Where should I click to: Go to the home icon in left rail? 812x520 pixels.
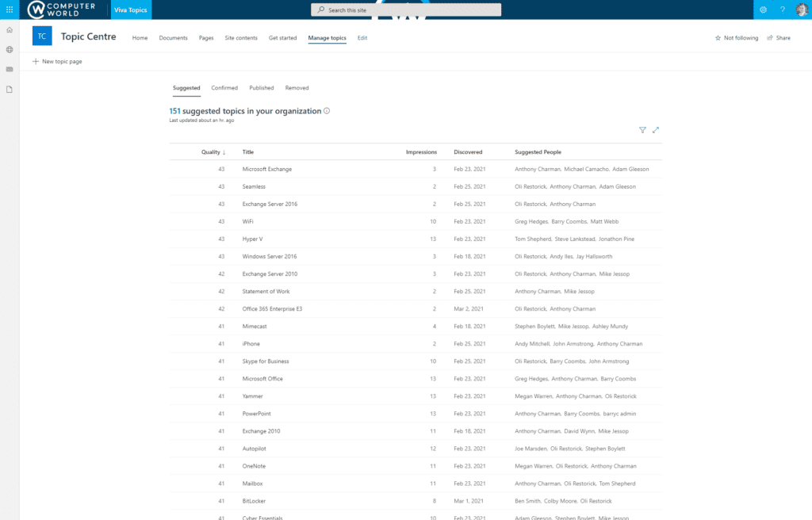pyautogui.click(x=10, y=30)
